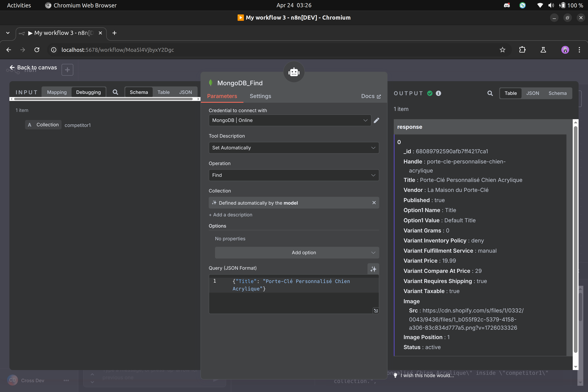Search the input panel data
The height and width of the screenshot is (392, 588).
115,92
